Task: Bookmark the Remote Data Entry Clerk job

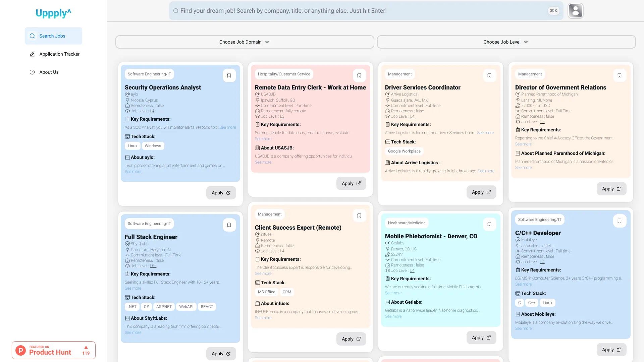Action: click(359, 75)
